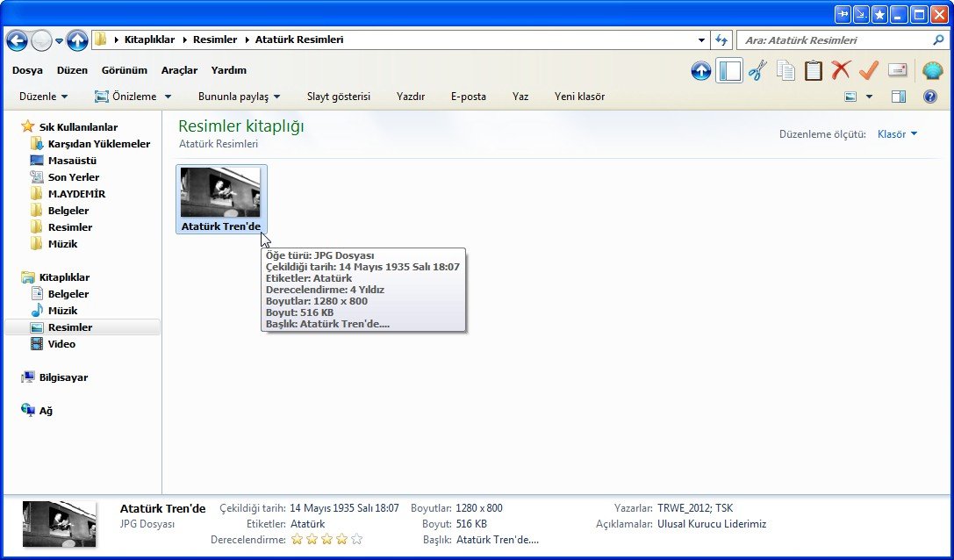Image resolution: width=954 pixels, height=560 pixels.
Task: Click the Yazdır button
Action: [411, 97]
